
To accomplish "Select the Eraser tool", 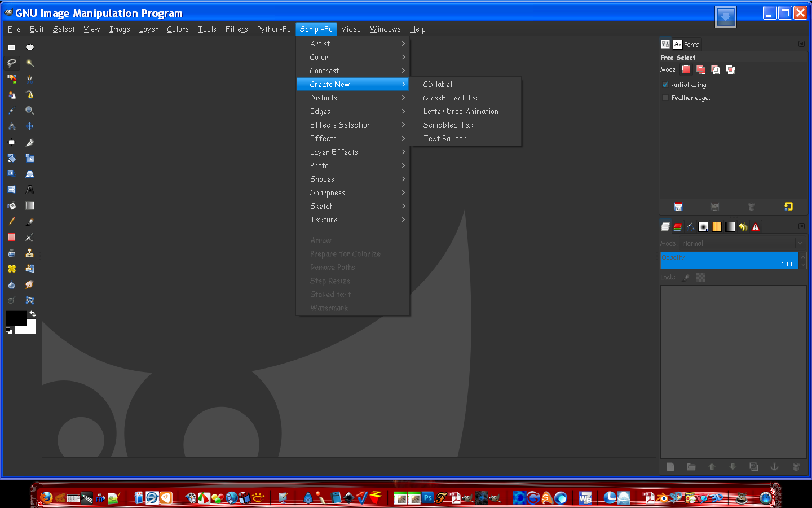I will tap(11, 237).
